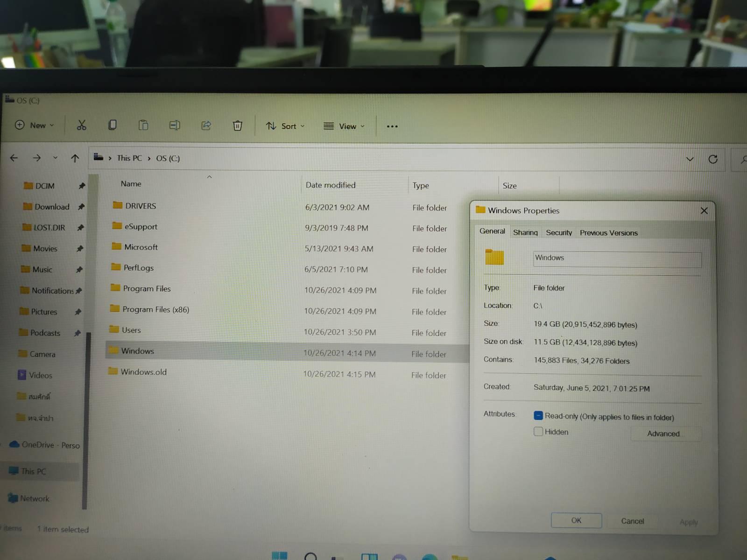Switch to the Previous Versions tab
Screen dimensions: 747x560
(x=609, y=232)
